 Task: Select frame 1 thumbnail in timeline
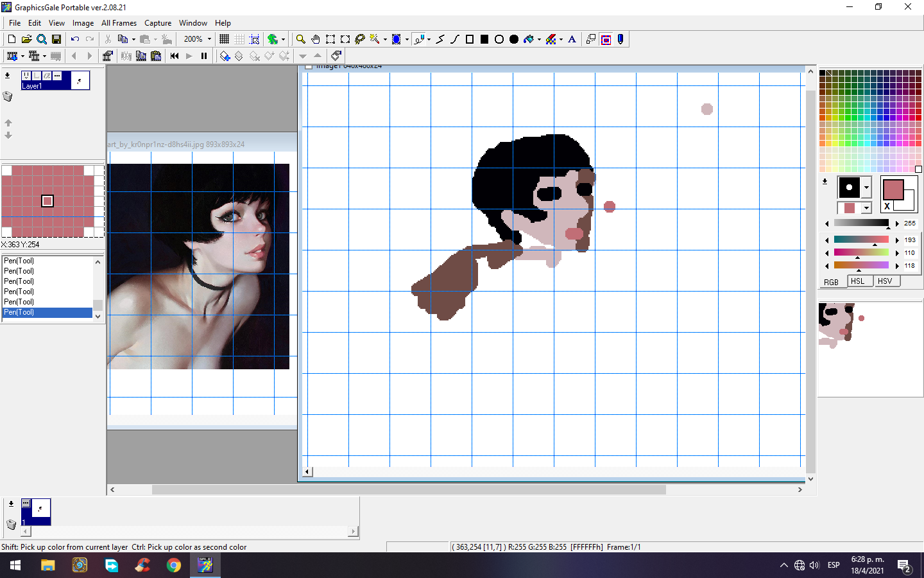tap(36, 512)
